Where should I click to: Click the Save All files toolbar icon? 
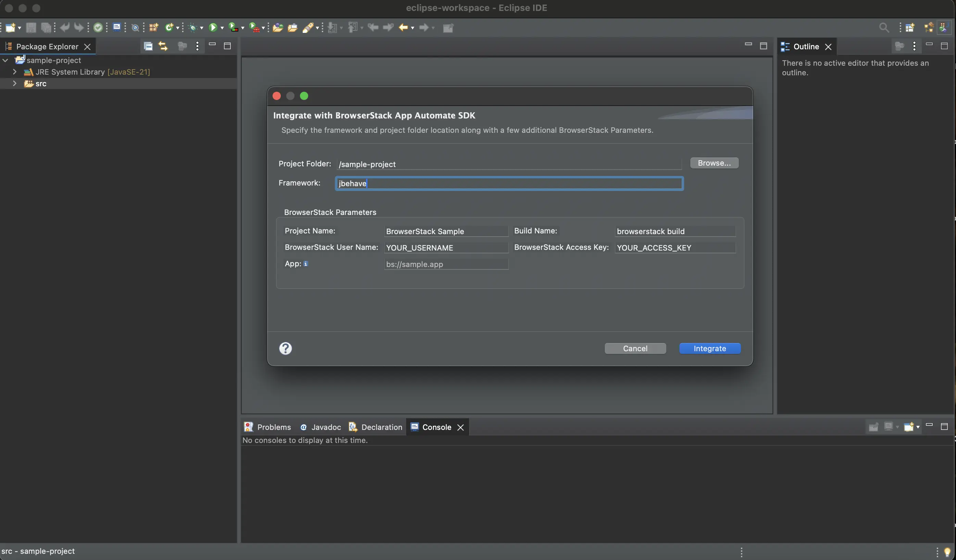click(45, 28)
